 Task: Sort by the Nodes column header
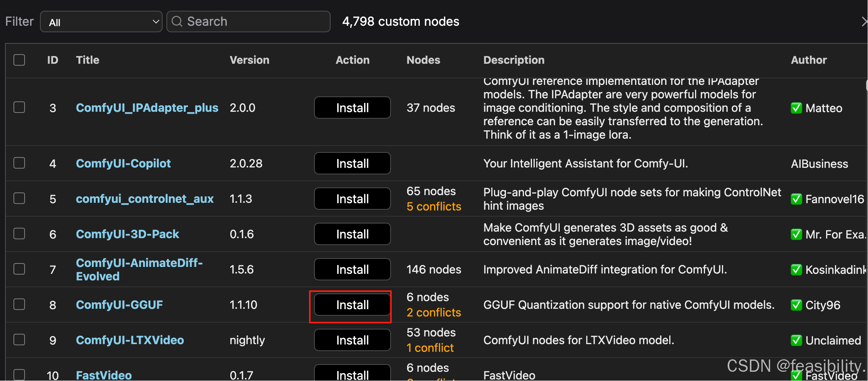pyautogui.click(x=423, y=60)
